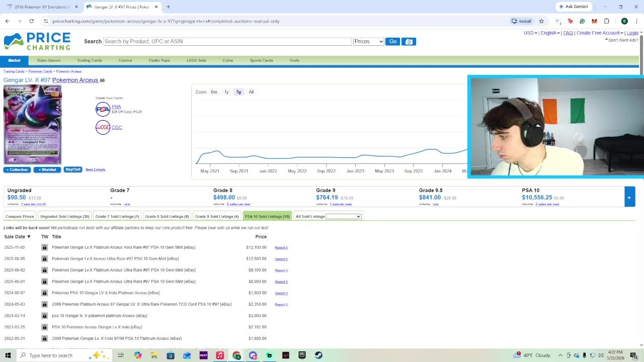Open the MetaMask fox extension
The width and height of the screenshot is (644, 362).
click(594, 21)
